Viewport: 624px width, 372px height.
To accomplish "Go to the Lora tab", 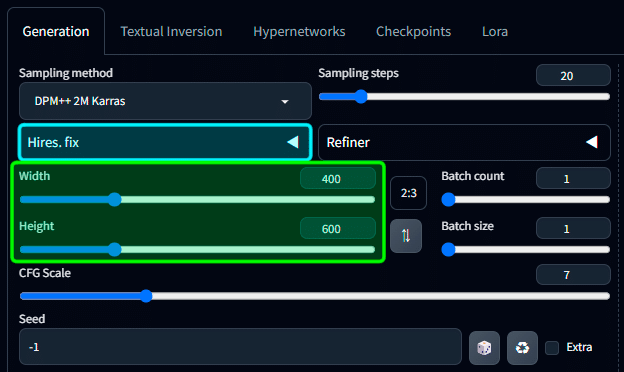I will click(495, 31).
